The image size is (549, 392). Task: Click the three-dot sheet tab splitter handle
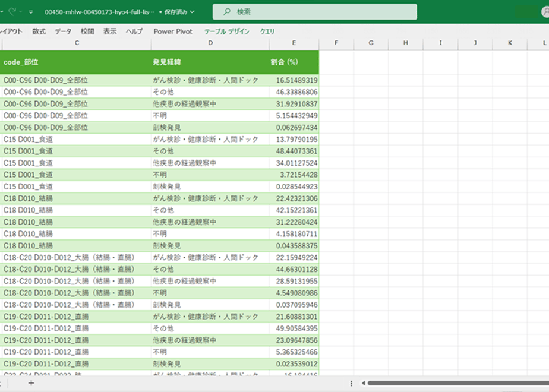[352, 383]
